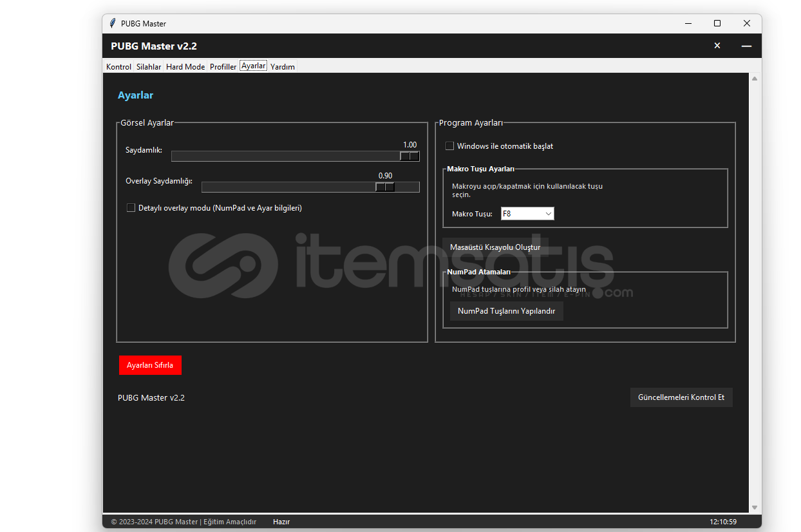The image size is (801, 532).
Task: Open the Yardım tab
Action: (x=283, y=66)
